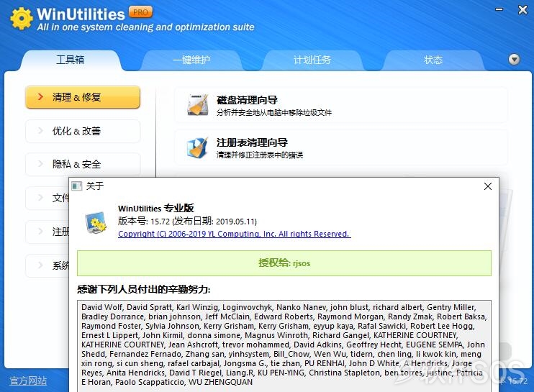Visit the 官方网站 link
The width and height of the screenshot is (534, 392).
28,380
